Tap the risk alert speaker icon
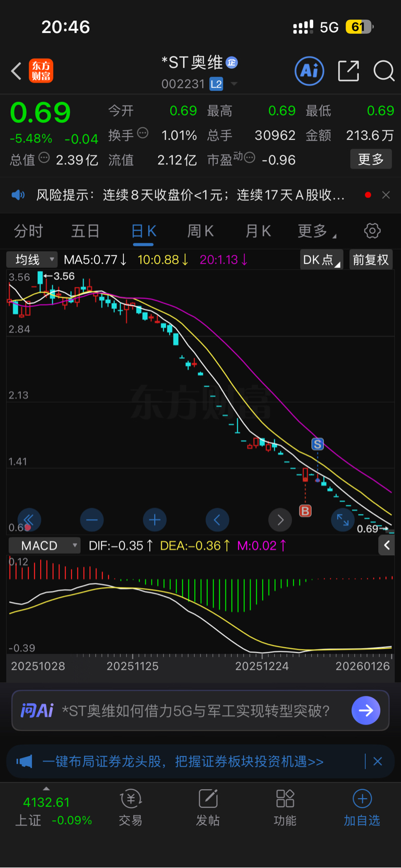 pos(18,195)
